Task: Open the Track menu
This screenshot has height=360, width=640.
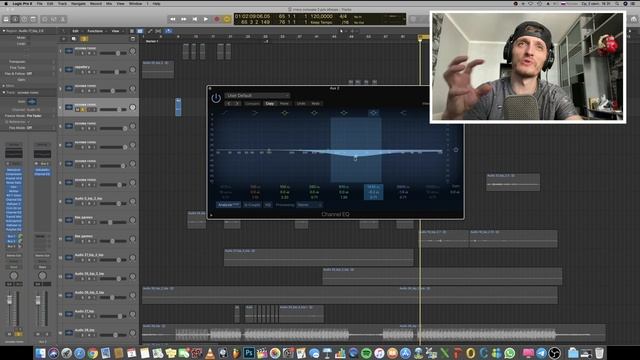Action: (62, 4)
